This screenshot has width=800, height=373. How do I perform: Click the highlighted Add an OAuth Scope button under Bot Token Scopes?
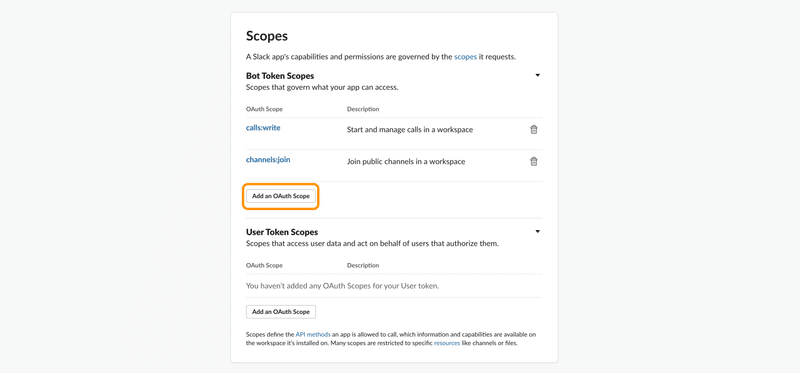click(281, 196)
